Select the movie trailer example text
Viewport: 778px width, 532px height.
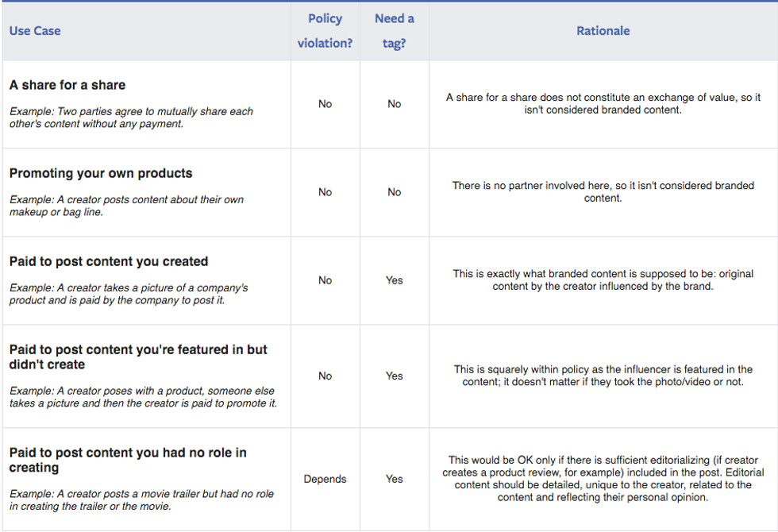click(141, 499)
